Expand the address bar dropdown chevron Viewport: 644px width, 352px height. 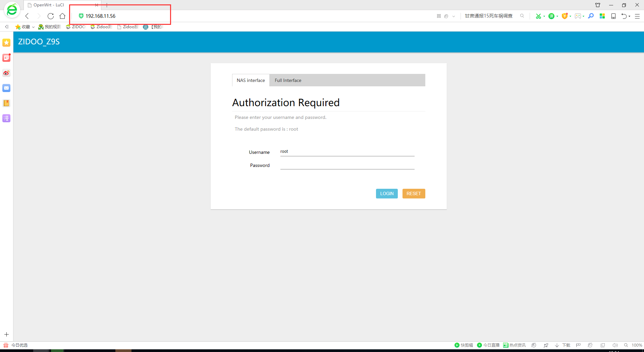tap(453, 16)
